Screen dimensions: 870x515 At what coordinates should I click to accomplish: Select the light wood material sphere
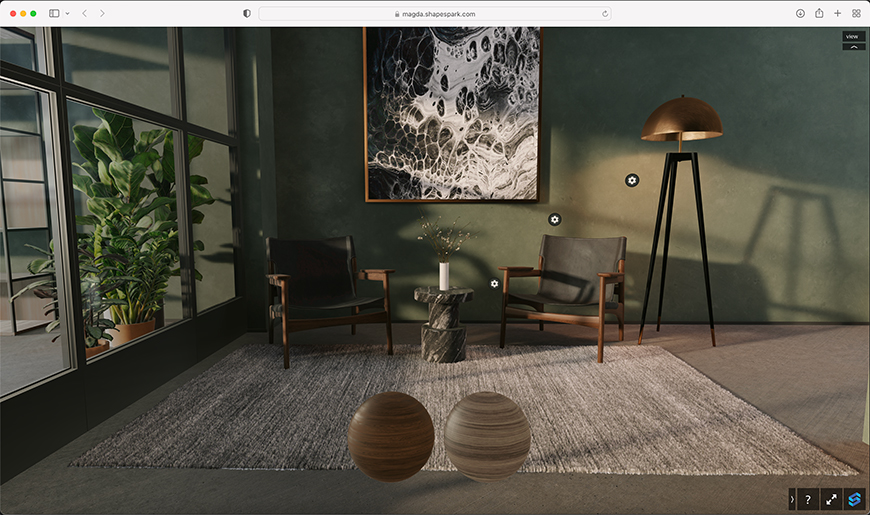pyautogui.click(x=487, y=436)
